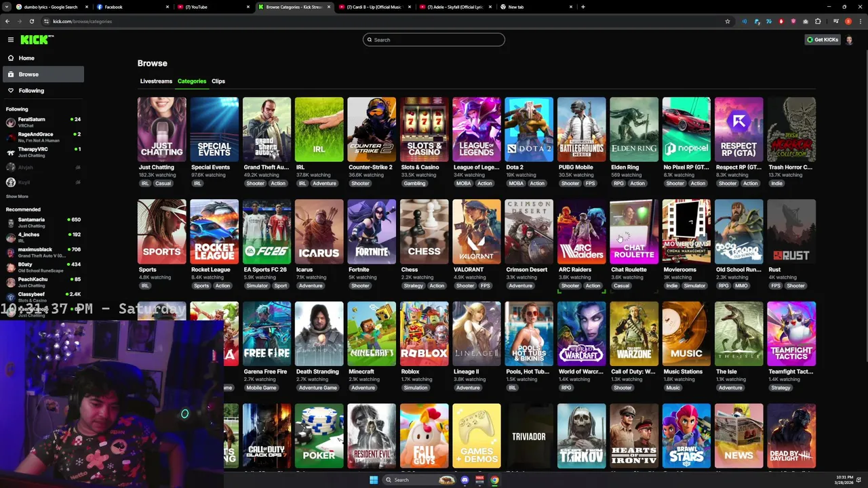
Task: Switch to the Adele Skyfall browser tab
Action: click(x=456, y=7)
